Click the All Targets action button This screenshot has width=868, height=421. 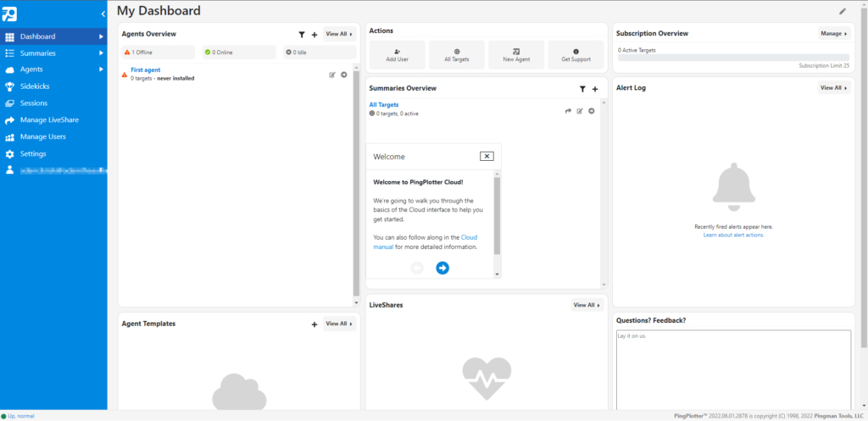point(457,55)
